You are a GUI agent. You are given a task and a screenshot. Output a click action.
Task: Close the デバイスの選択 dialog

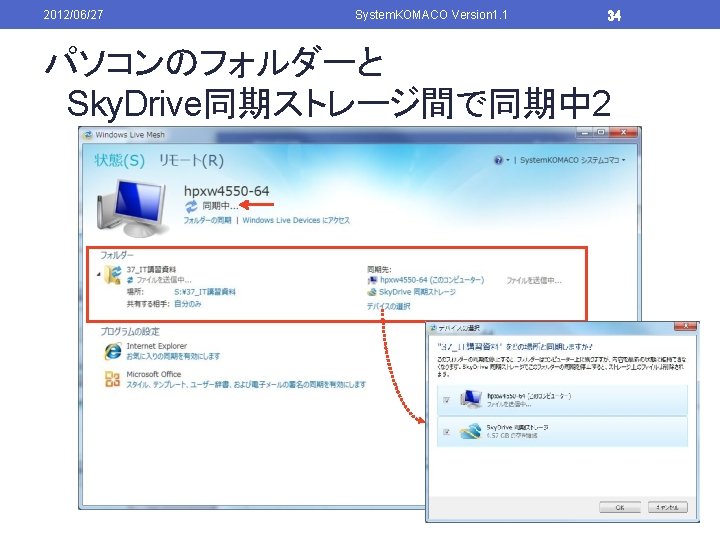[x=686, y=326]
